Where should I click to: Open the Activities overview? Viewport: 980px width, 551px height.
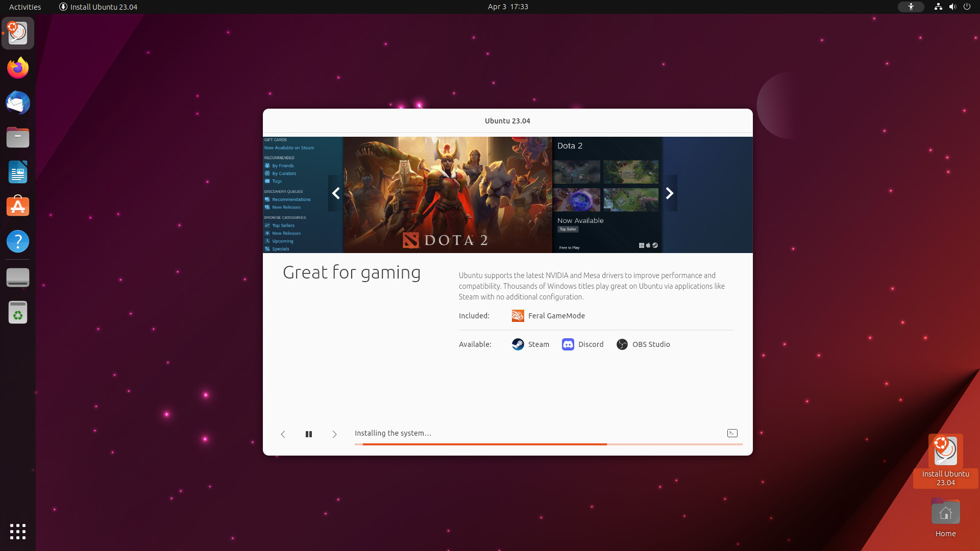pos(25,7)
